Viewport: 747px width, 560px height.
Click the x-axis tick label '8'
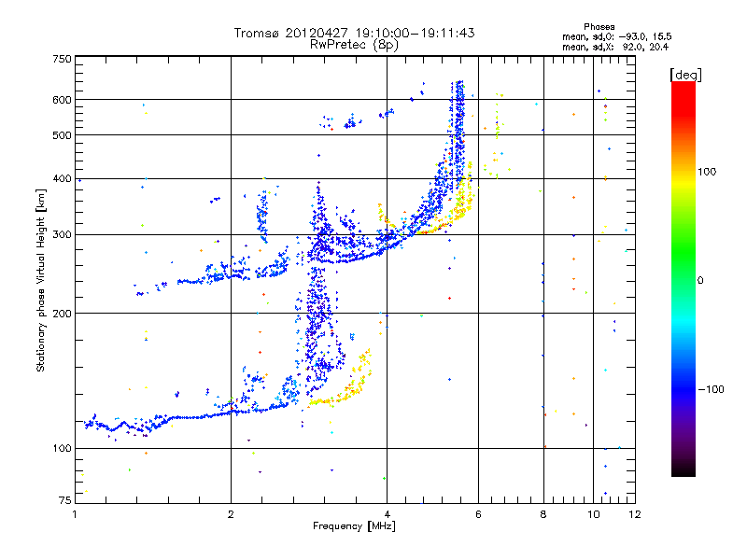[x=543, y=514]
